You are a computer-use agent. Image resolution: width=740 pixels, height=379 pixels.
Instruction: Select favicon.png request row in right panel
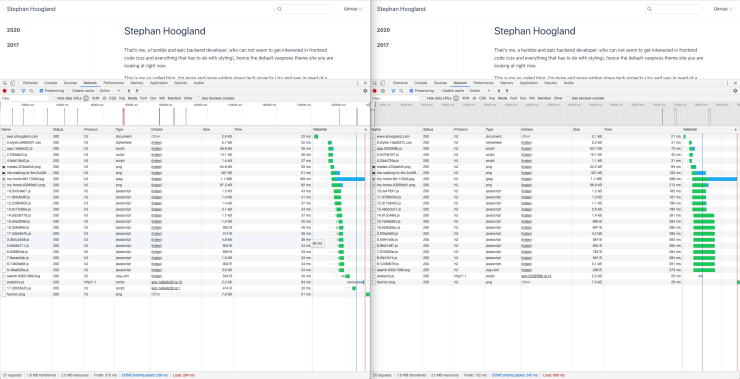555,282
